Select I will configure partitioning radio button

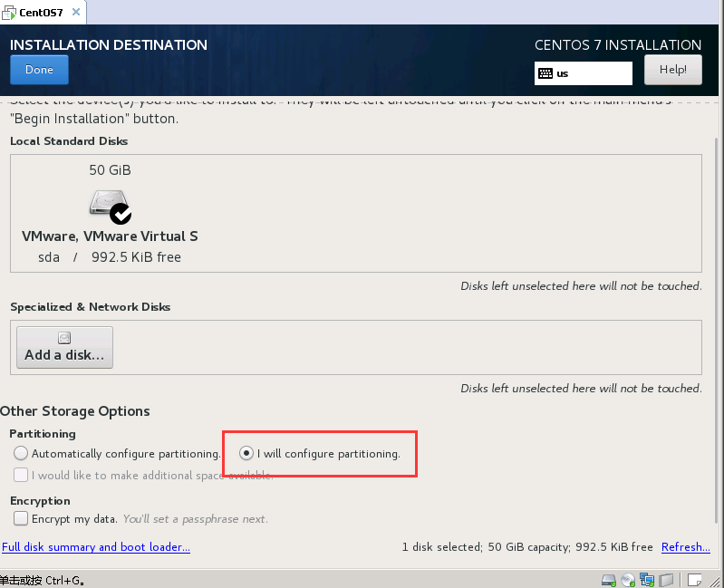[x=246, y=453]
